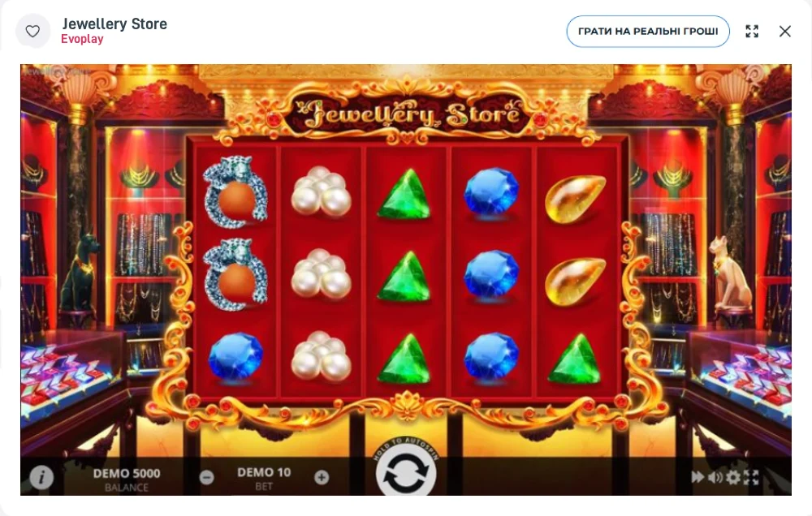The height and width of the screenshot is (516, 812).
Task: Click the DEMO 10 bet amount
Action: [x=264, y=478]
